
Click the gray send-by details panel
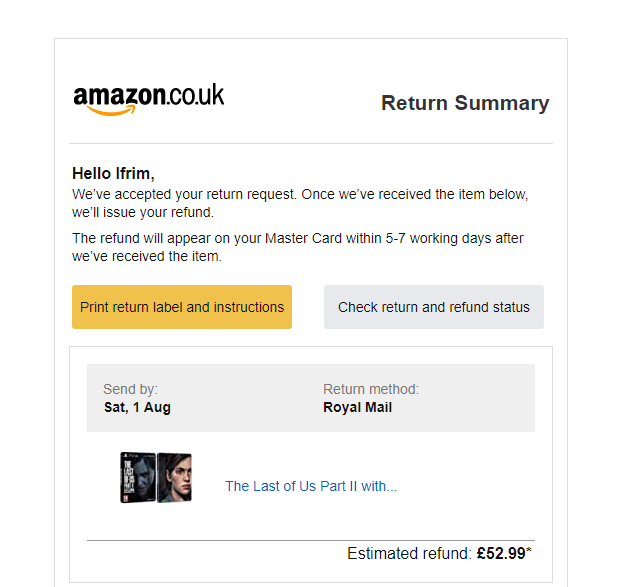[311, 398]
